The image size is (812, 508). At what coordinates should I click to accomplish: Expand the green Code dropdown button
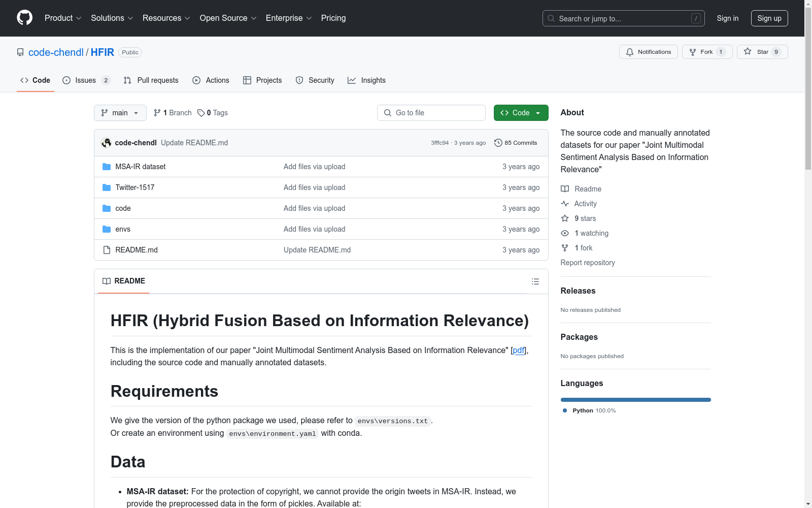pos(521,113)
